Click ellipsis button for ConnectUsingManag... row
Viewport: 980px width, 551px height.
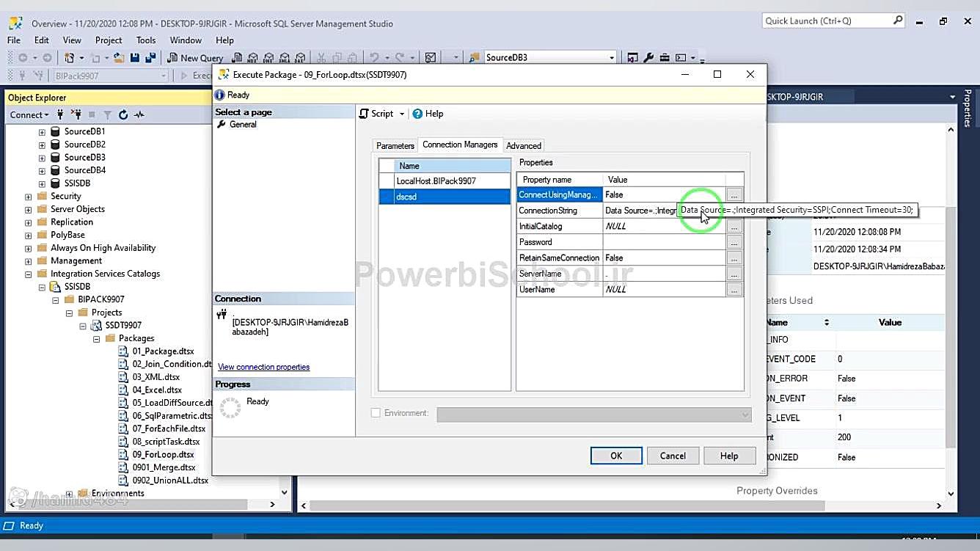[x=734, y=195]
